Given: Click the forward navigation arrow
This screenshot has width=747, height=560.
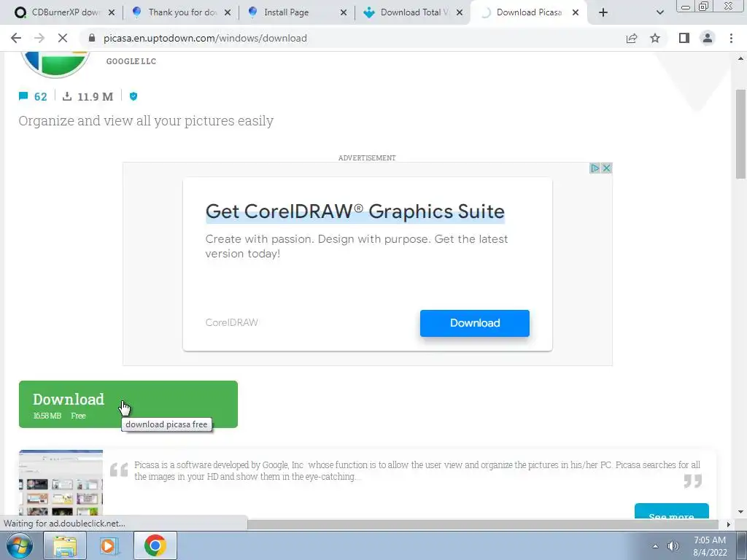Looking at the screenshot, I should (x=39, y=38).
